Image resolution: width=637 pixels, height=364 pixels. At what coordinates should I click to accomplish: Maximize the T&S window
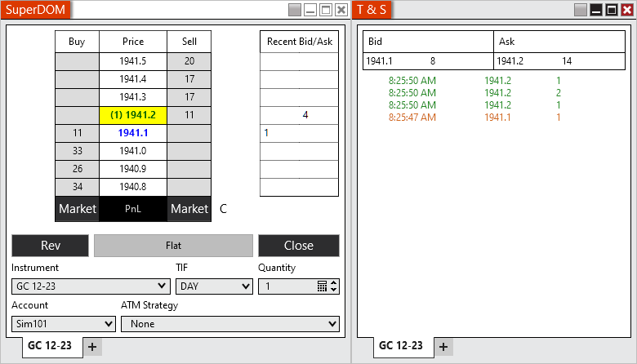(611, 10)
